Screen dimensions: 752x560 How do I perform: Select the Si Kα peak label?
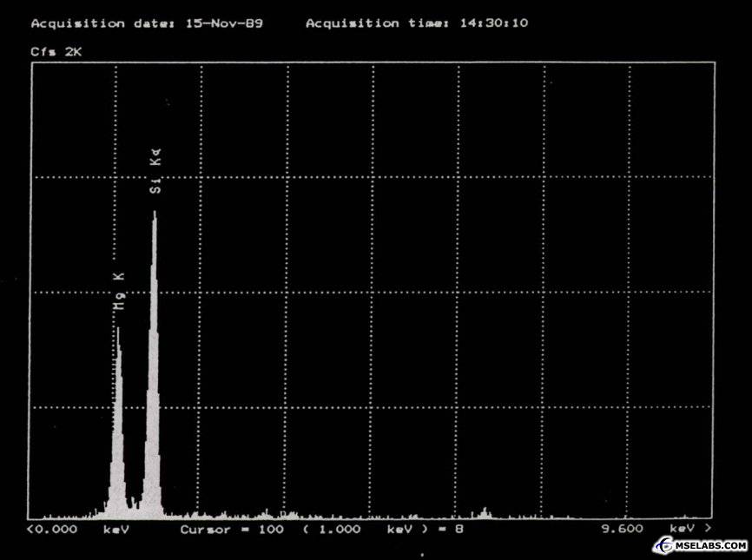[155, 171]
